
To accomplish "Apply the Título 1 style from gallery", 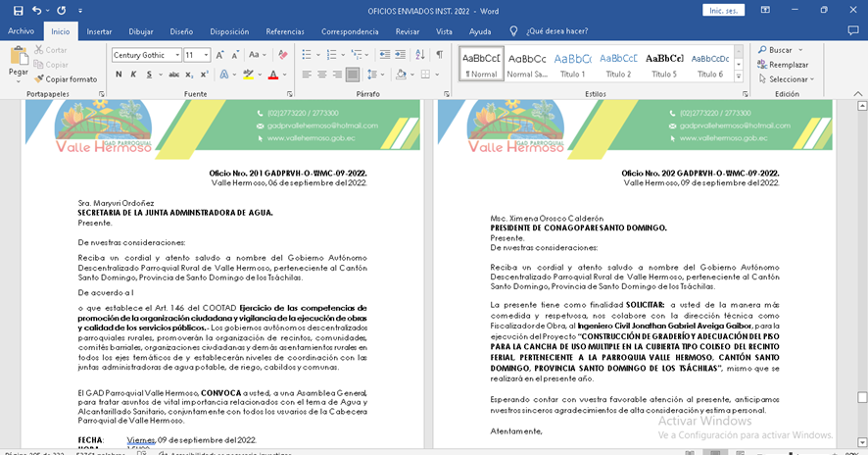I will 573,64.
